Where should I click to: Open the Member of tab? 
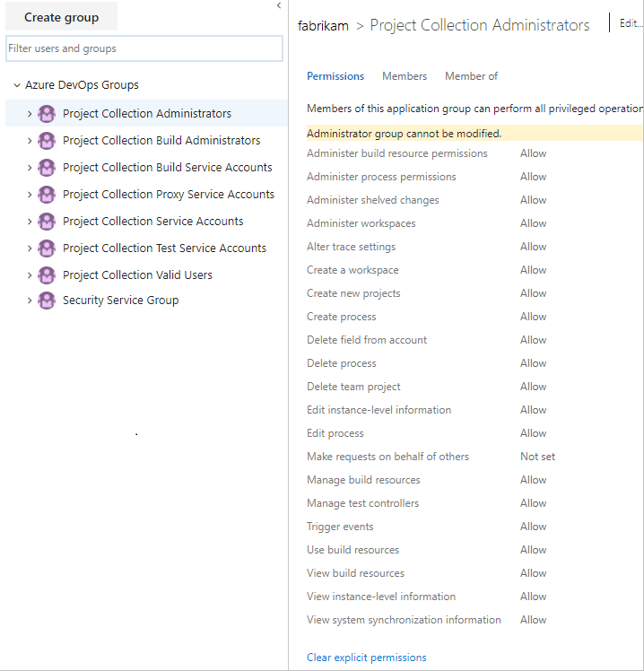(x=471, y=76)
